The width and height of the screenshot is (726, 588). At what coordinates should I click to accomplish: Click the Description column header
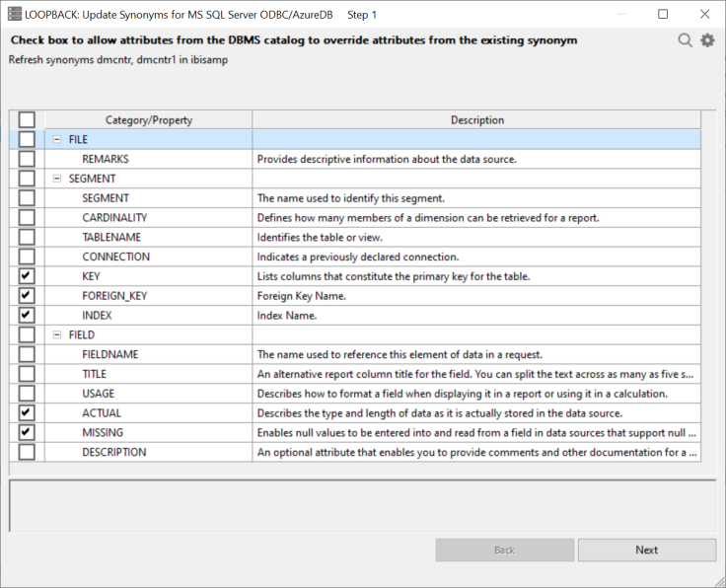pos(476,120)
